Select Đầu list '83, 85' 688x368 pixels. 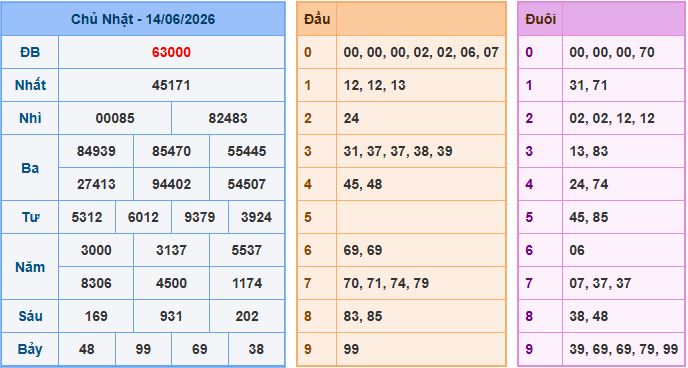362,316
